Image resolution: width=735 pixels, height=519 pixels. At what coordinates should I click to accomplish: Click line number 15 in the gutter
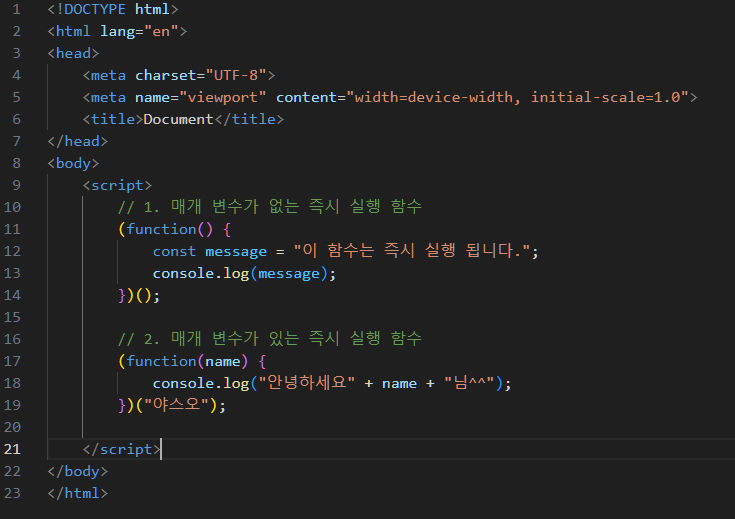tap(12, 317)
